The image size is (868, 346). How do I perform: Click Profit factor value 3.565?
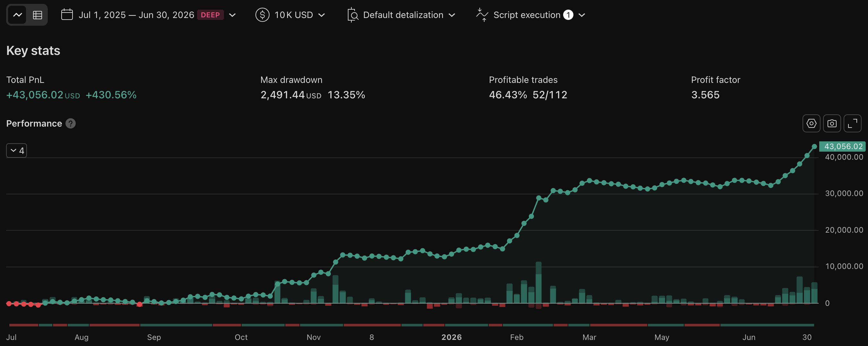pos(705,95)
